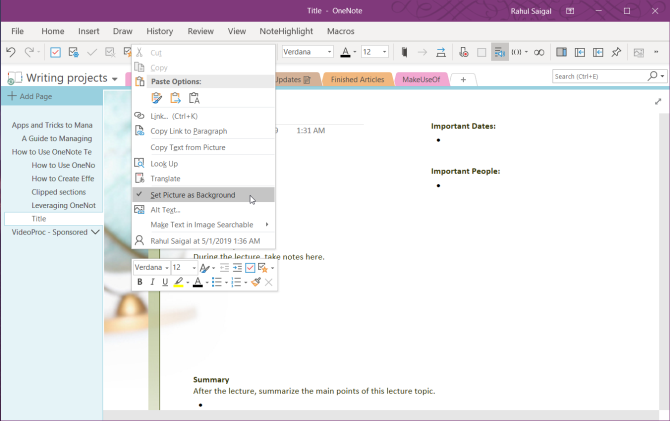Viewport: 670px width, 421px height.
Task: Open page 'A Guide to Managing'
Action: point(57,138)
